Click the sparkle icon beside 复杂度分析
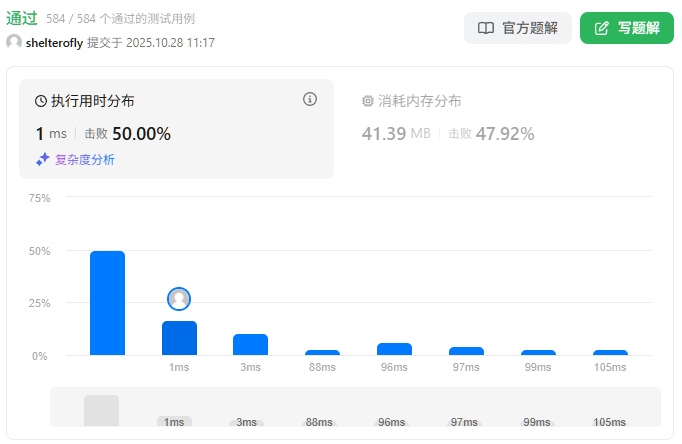The height and width of the screenshot is (444, 682). [43, 159]
